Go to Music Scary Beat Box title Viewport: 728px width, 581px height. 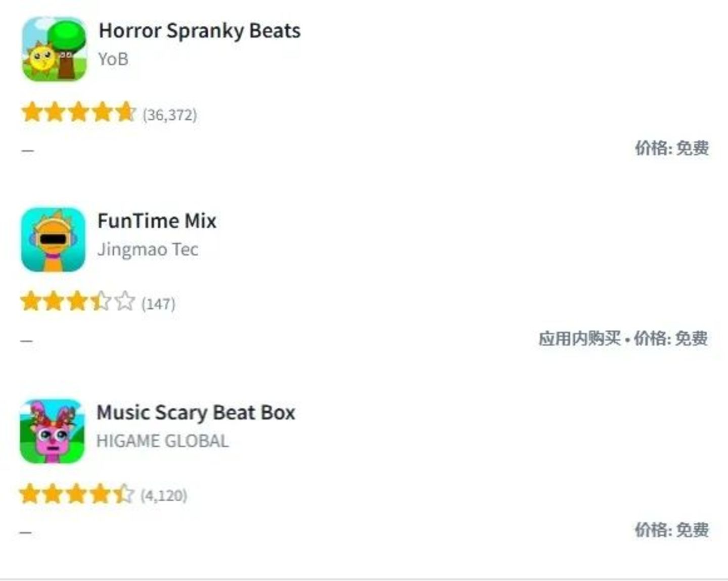coord(196,413)
